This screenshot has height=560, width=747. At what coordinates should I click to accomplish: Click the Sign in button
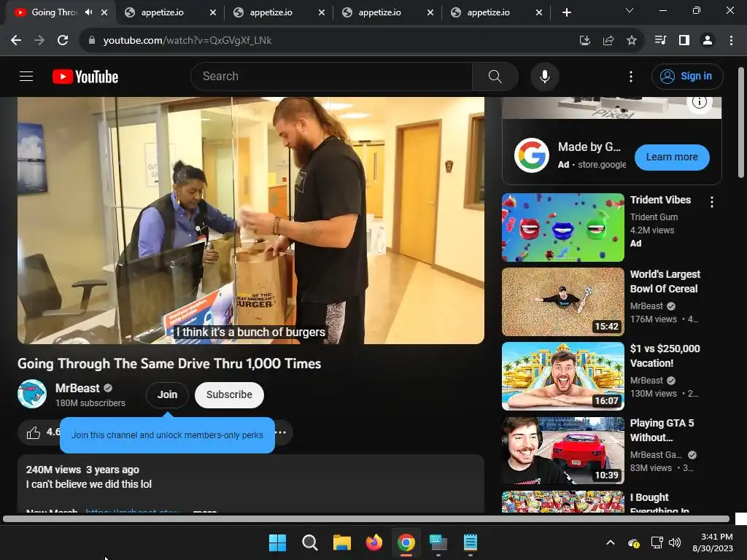click(687, 76)
